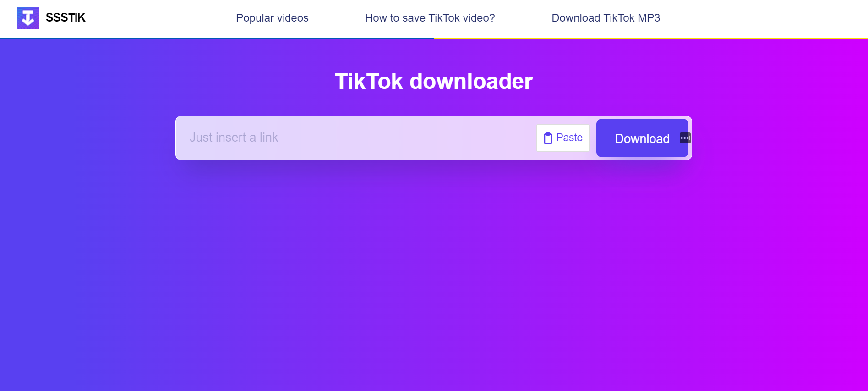Click the Just insert a link placeholder

[234, 138]
